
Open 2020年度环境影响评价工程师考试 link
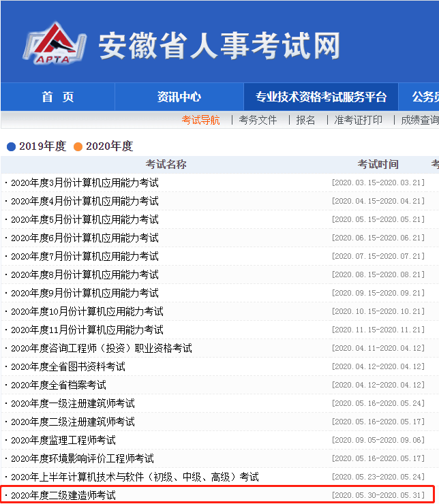(x=82, y=458)
